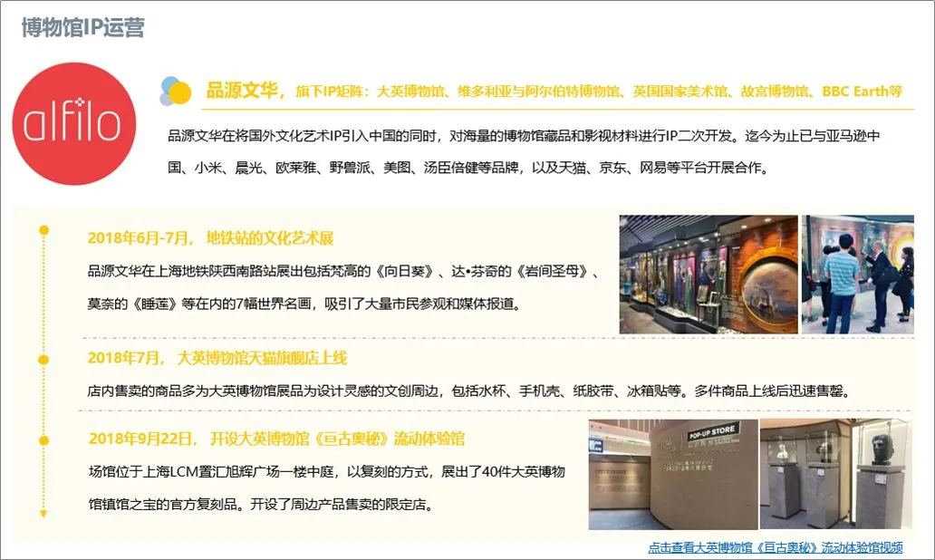Viewport: 935px width, 560px height.
Task: Open the subway exhibition display-case photo
Action: click(x=708, y=275)
